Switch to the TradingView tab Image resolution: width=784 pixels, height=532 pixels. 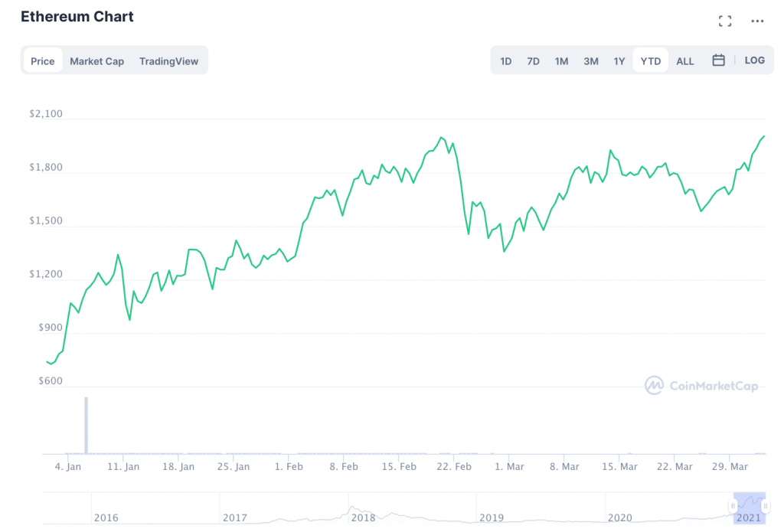tap(168, 61)
